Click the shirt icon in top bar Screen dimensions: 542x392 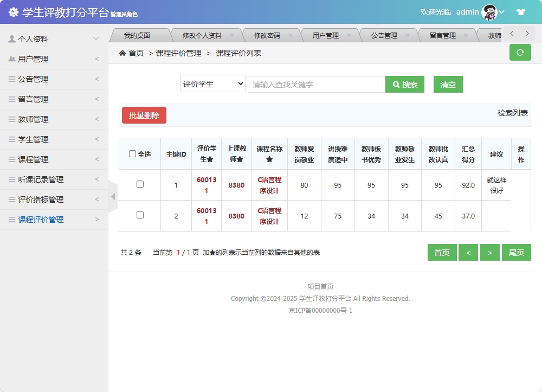(521, 12)
